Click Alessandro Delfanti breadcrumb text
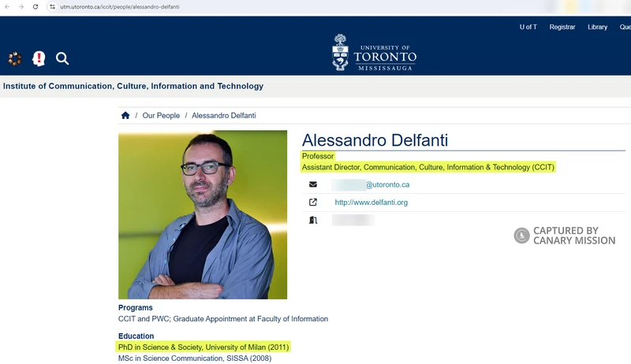Screen dimensions: 631x364 [x=224, y=116]
